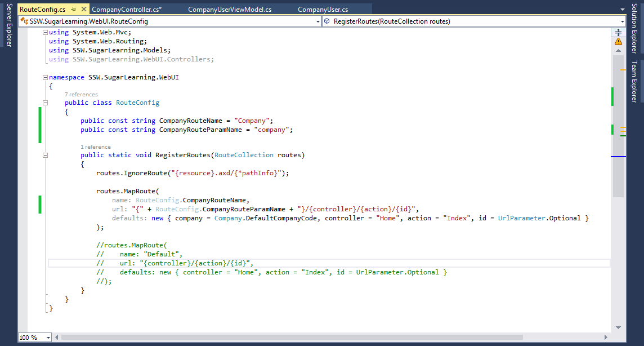Open the RegisterRoutes member dropdown
Image resolution: width=644 pixels, height=346 pixels.
621,21
